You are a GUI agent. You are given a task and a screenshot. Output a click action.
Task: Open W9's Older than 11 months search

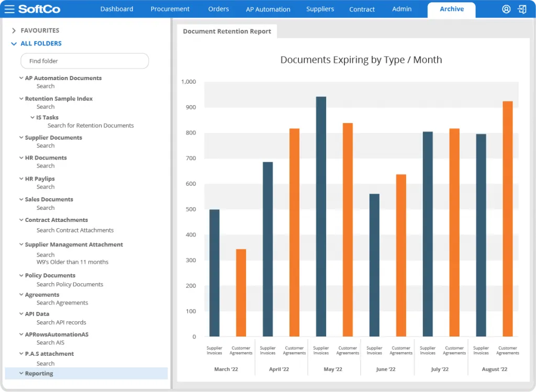[72, 262]
